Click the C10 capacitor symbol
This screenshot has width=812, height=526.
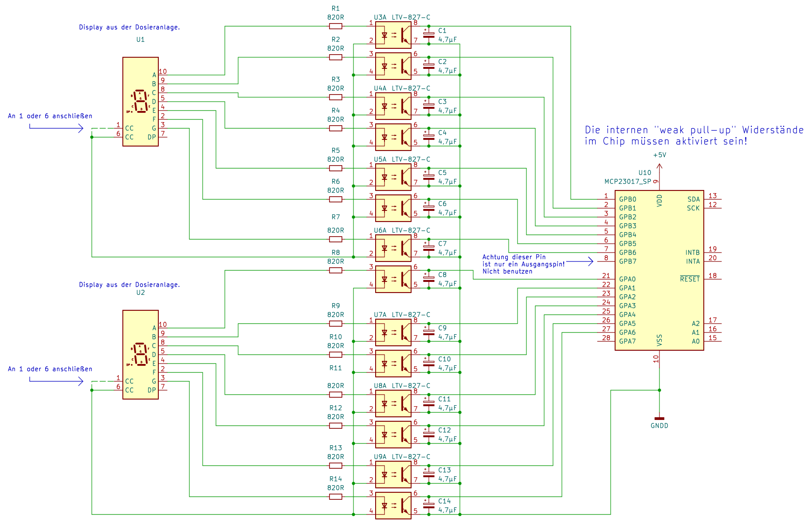point(429,364)
